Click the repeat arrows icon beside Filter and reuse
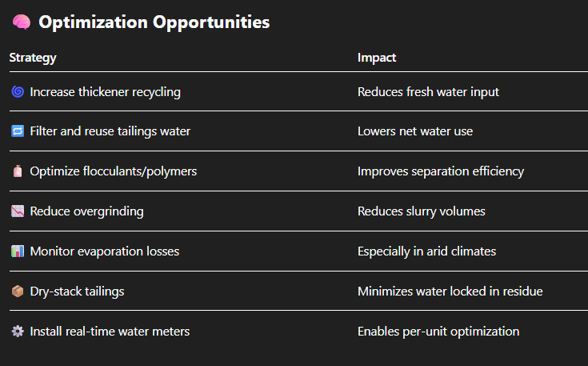 (x=18, y=131)
